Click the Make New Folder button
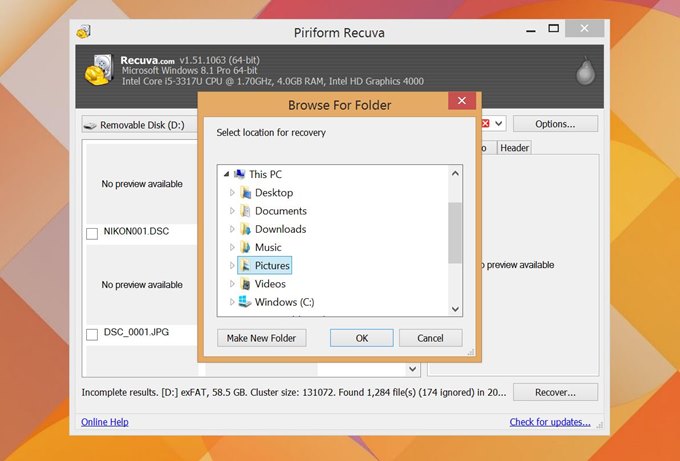 [x=262, y=338]
